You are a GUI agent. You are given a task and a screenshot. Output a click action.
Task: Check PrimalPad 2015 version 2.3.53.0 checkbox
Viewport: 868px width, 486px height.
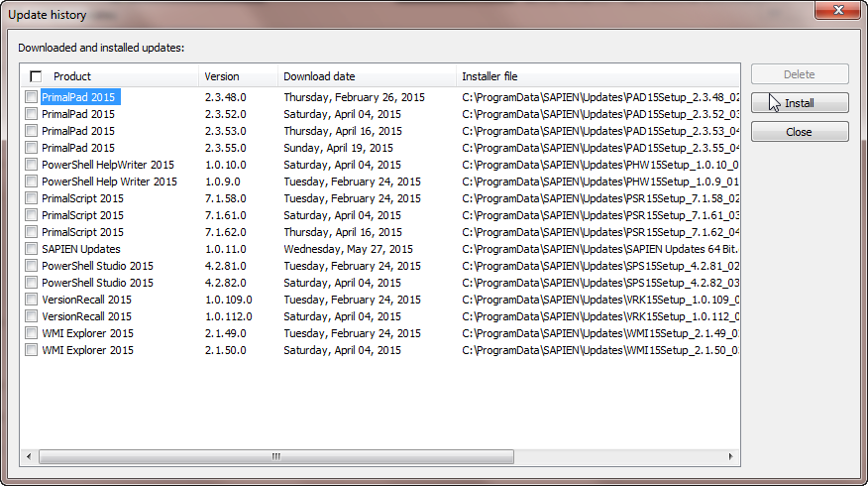pyautogui.click(x=31, y=131)
